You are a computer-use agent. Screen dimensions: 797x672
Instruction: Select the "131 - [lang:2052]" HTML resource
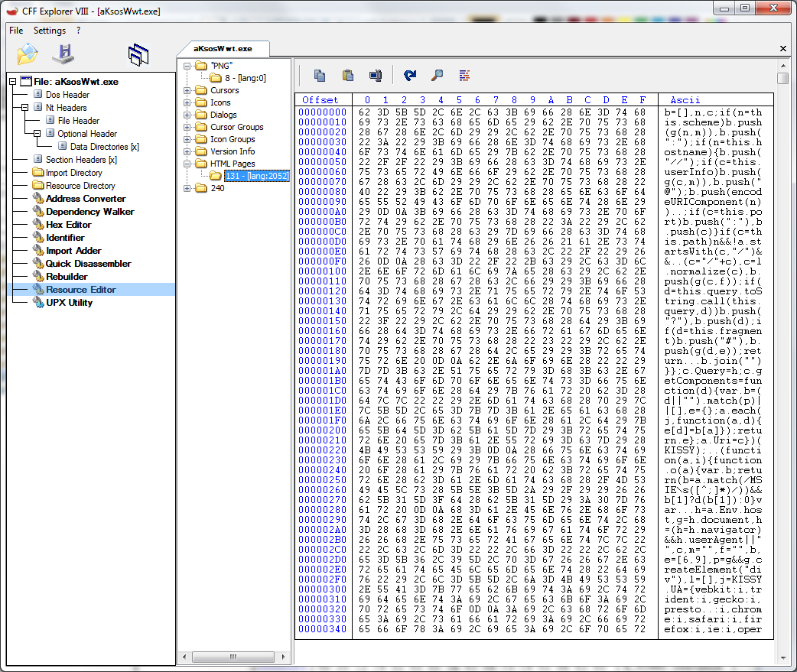click(x=257, y=176)
